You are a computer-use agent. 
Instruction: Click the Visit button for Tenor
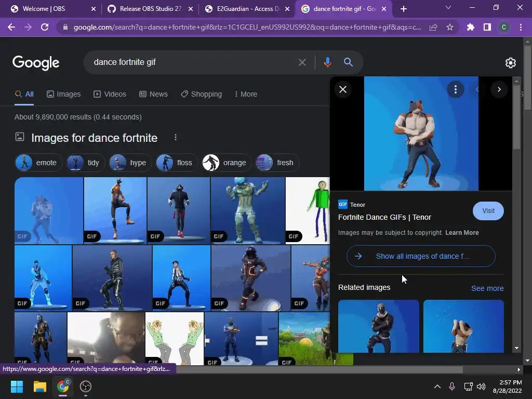[x=488, y=211]
